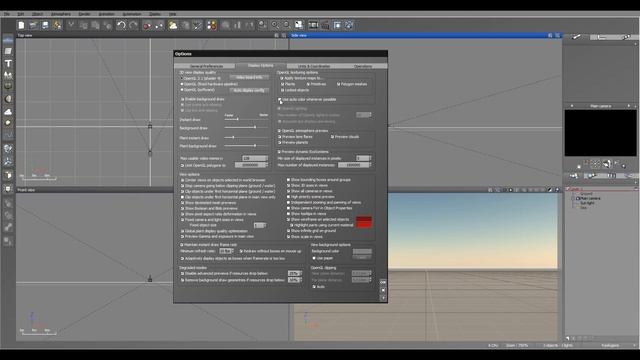Adjust Max number of displayed instances stepper
This screenshot has height=360, width=640.
click(370, 165)
